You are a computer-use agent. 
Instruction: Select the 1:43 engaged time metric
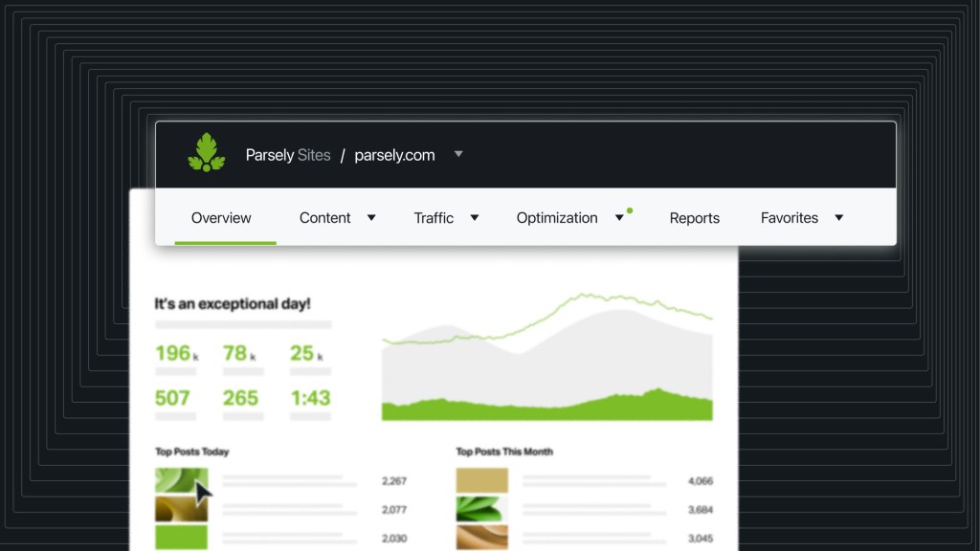tap(310, 398)
